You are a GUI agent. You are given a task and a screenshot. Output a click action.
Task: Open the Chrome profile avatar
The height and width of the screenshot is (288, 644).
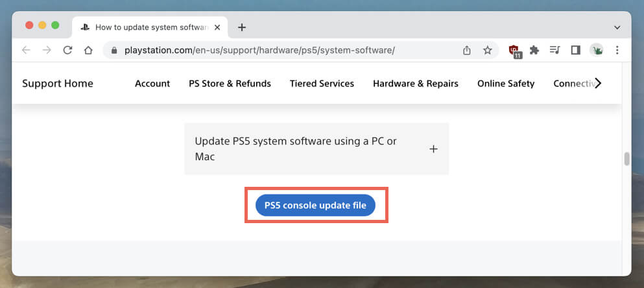(x=596, y=50)
